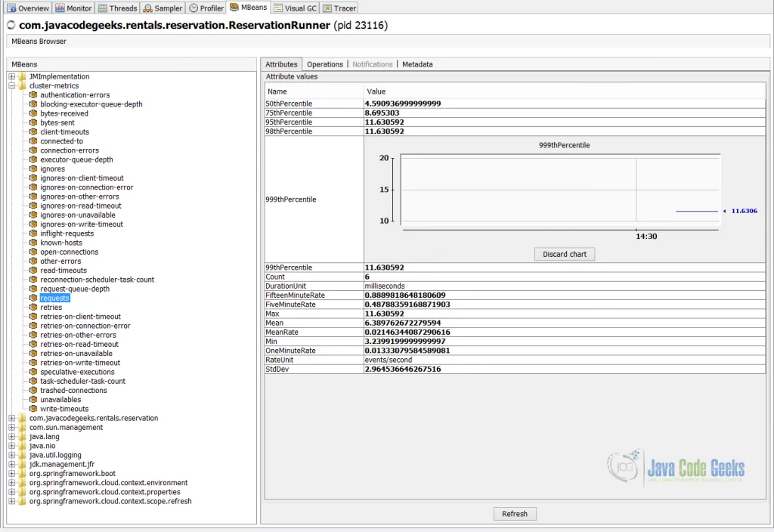Image resolution: width=774 pixels, height=532 pixels.
Task: Open the Profiler tab
Action: (206, 8)
